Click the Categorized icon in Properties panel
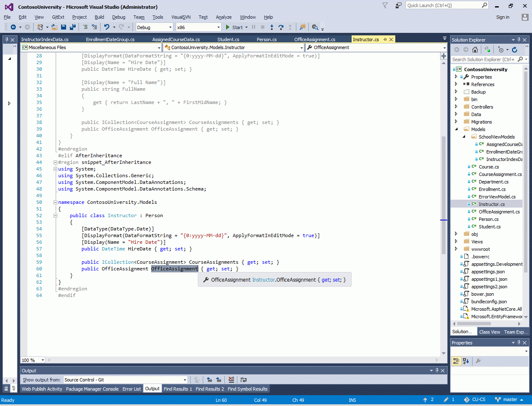 click(456, 361)
